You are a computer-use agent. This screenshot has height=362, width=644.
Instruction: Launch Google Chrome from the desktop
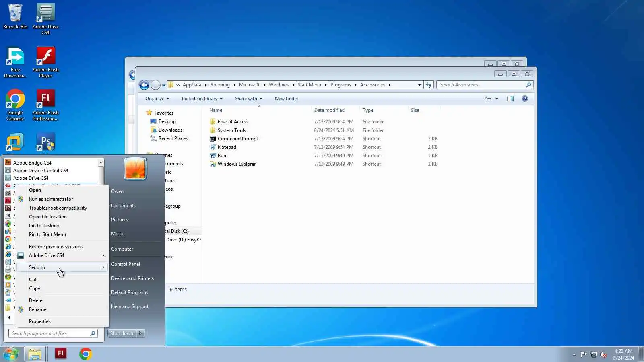point(15,105)
